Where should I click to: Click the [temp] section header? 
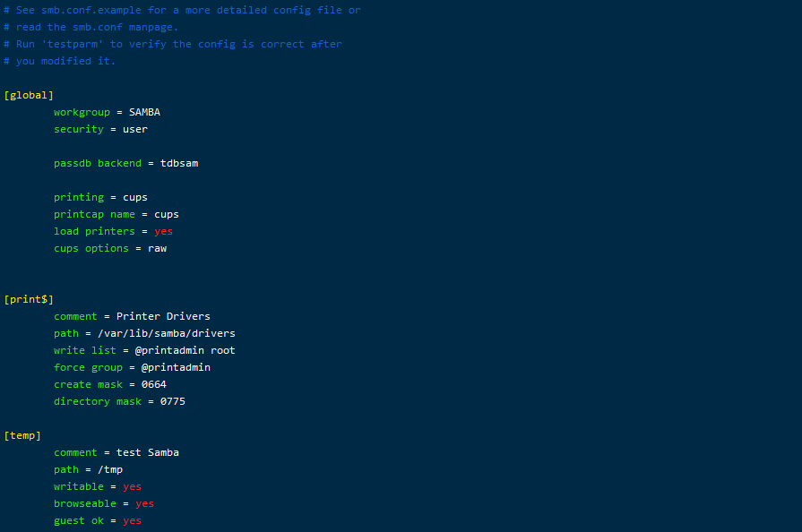[22, 435]
